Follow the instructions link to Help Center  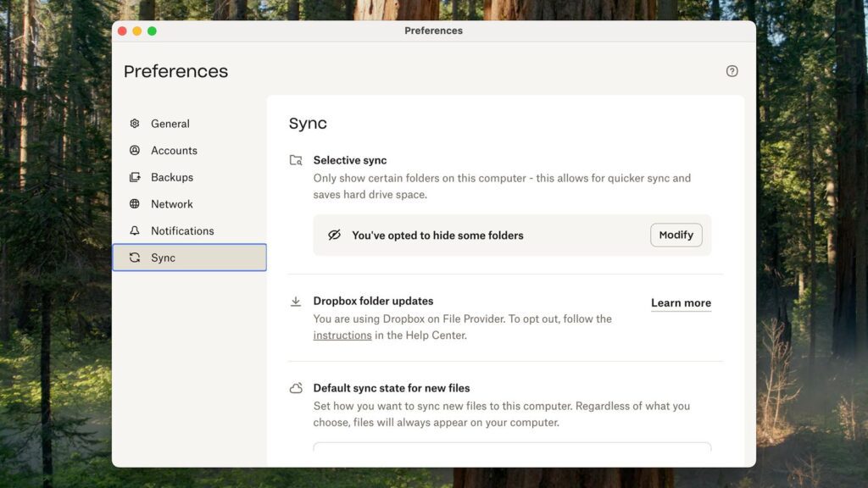[x=342, y=335]
